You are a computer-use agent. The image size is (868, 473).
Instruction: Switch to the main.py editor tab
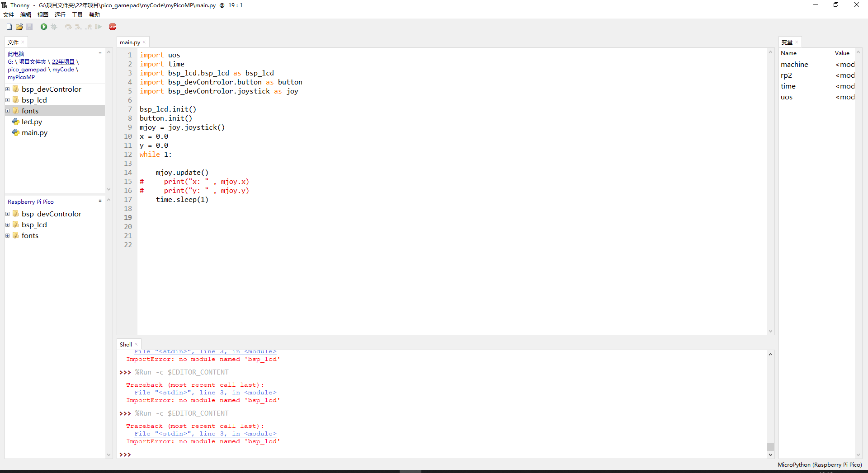[x=130, y=42]
